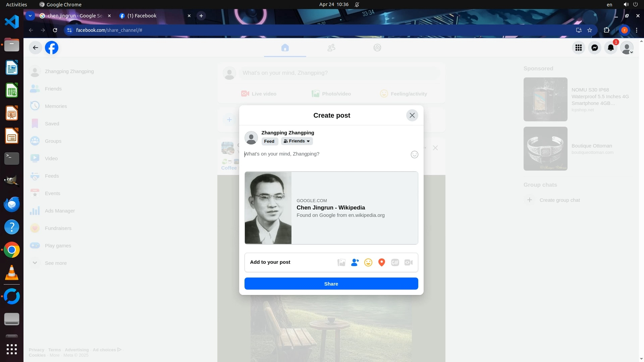Click the Feed destination button
Image resolution: width=644 pixels, height=362 pixels.
click(269, 141)
